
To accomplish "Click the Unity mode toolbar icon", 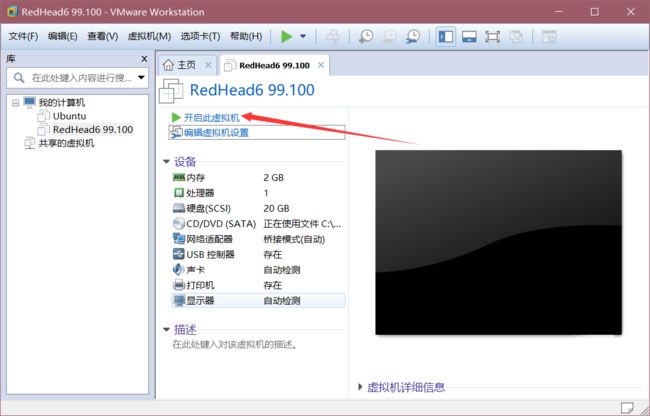I will pos(516,36).
